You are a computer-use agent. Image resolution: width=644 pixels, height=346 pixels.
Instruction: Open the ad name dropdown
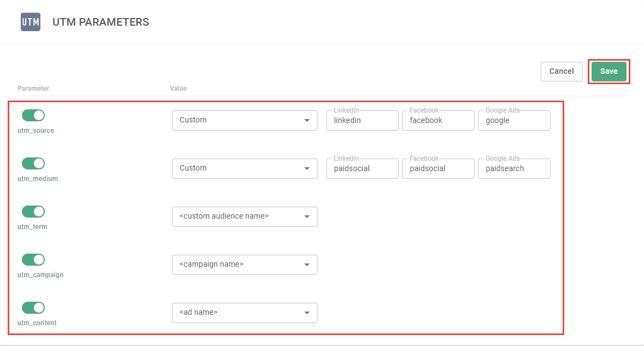point(244,313)
